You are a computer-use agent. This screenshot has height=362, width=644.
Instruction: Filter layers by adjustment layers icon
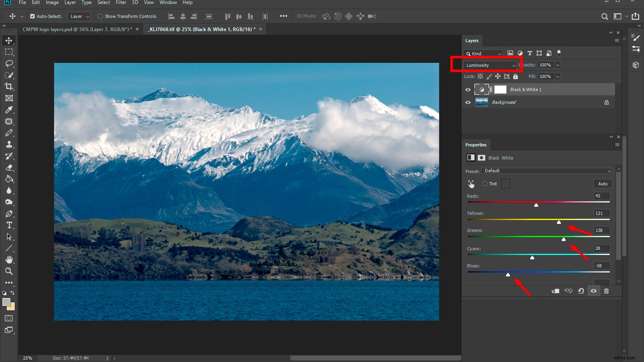click(x=520, y=53)
